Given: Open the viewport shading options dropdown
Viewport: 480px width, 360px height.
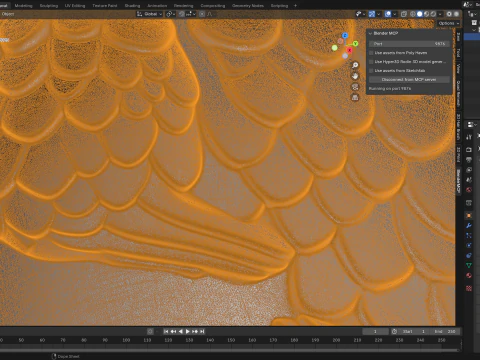Looking at the screenshot, I should click(x=440, y=14).
